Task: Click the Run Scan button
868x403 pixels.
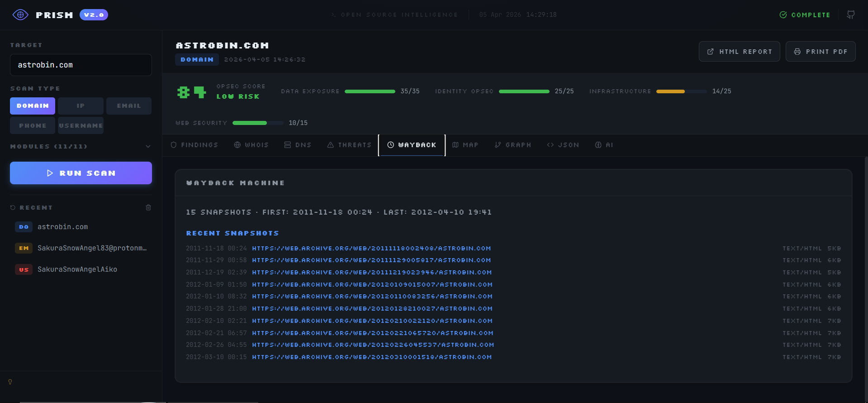Action: 81,173
